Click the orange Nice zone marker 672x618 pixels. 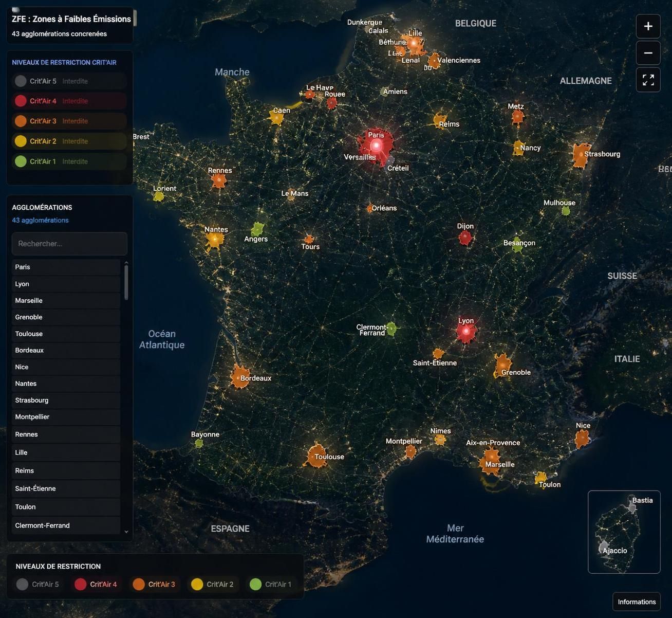point(582,439)
